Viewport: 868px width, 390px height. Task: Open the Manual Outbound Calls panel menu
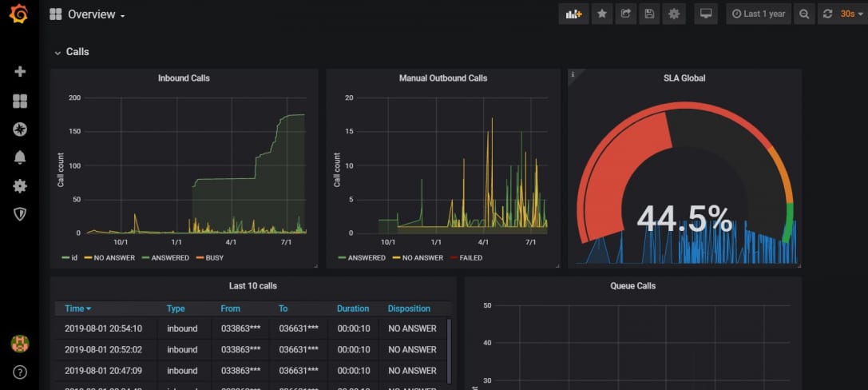point(443,78)
